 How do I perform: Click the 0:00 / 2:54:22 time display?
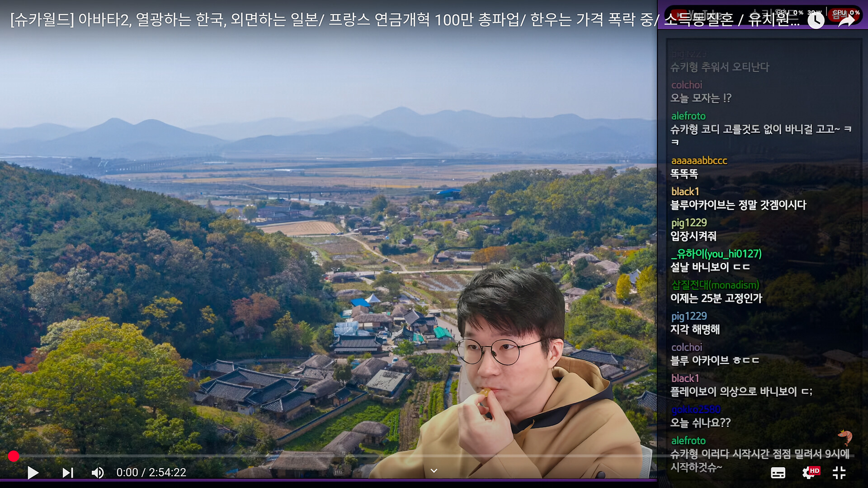[x=151, y=473]
